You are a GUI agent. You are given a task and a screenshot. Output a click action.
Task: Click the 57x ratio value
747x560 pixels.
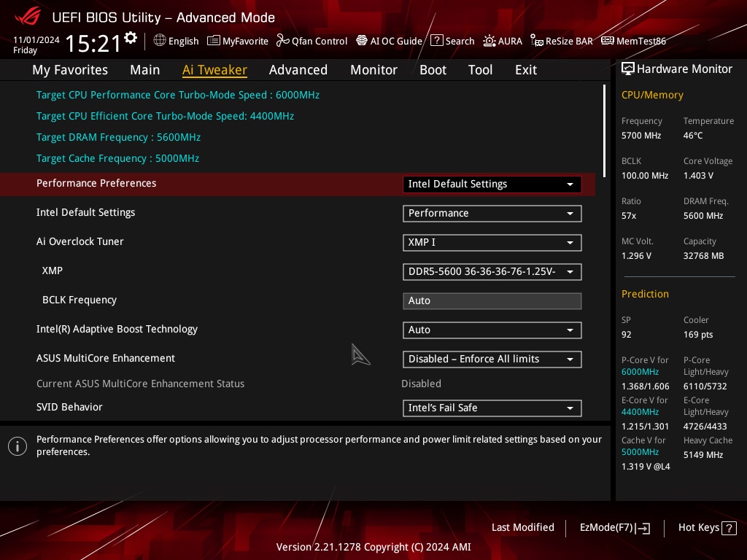click(x=629, y=216)
